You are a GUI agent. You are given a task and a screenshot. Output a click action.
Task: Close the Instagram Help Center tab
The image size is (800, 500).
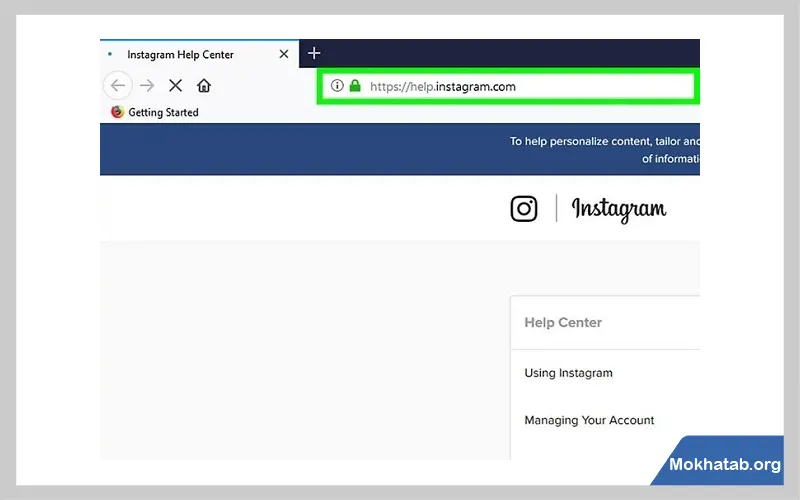(x=283, y=54)
